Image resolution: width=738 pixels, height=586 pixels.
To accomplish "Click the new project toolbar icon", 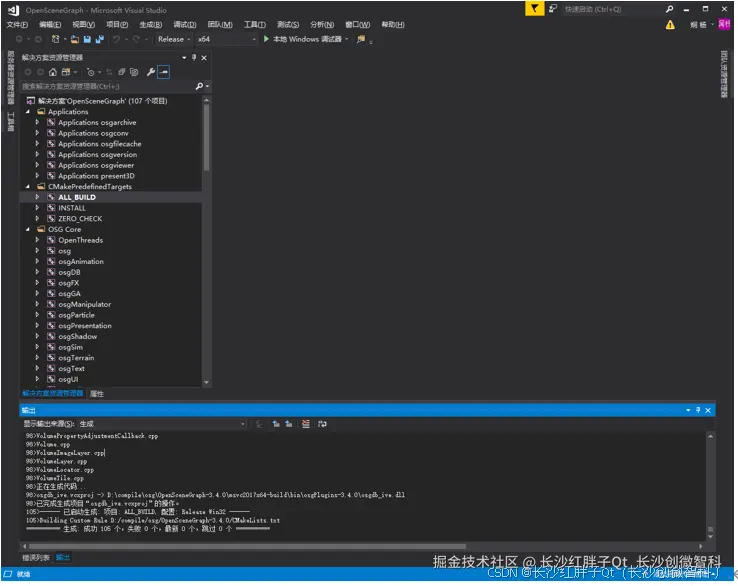I will [56, 39].
